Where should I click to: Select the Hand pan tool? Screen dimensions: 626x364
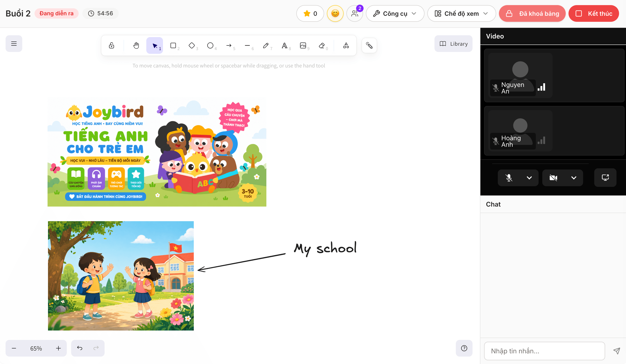pyautogui.click(x=136, y=45)
